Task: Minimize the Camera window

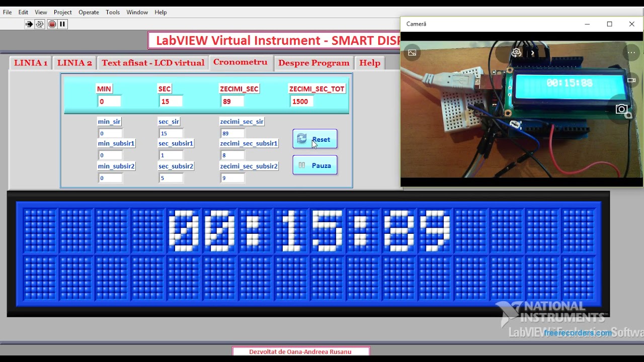Action: (x=587, y=24)
